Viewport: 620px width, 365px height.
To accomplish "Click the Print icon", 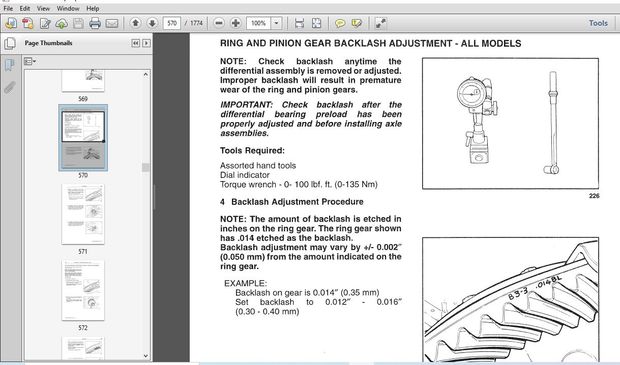I will [95, 23].
